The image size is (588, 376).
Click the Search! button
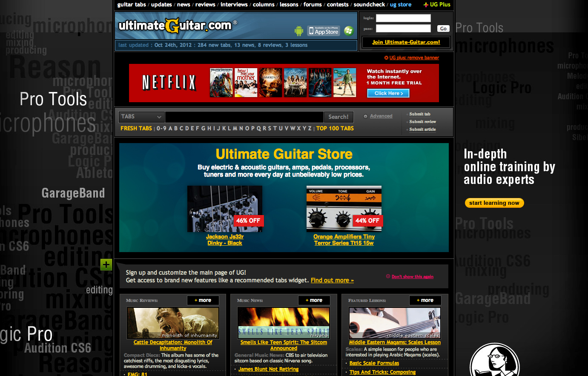point(338,117)
